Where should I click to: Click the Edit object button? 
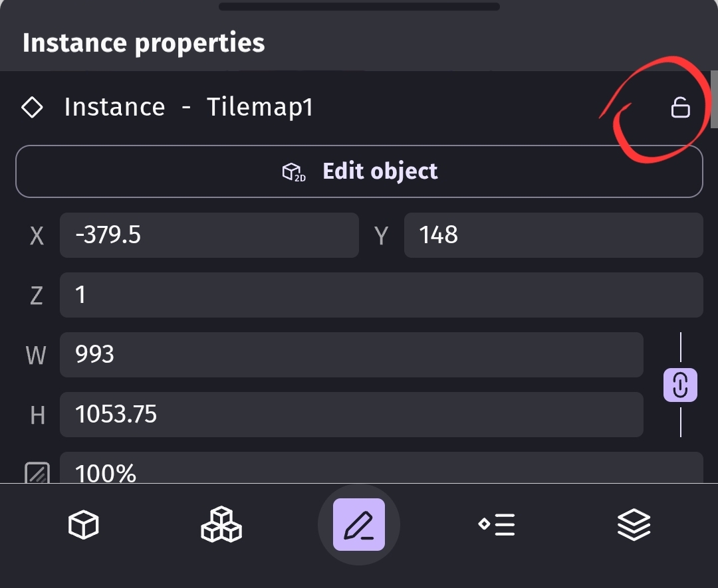(x=359, y=171)
